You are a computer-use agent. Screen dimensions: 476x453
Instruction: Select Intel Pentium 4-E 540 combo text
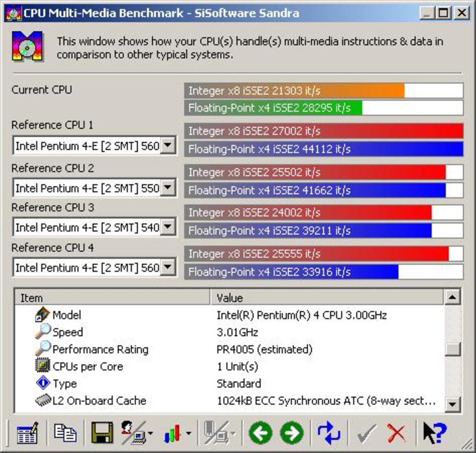click(x=87, y=228)
